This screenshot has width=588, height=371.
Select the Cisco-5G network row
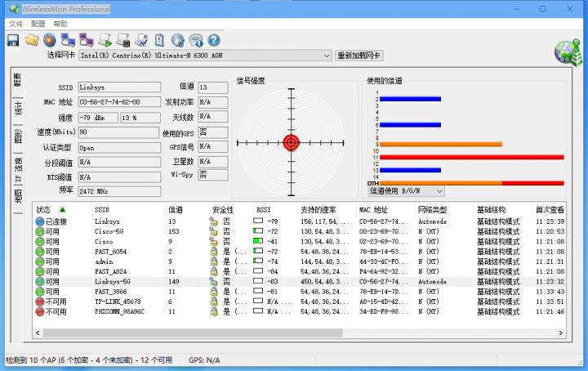click(299, 231)
